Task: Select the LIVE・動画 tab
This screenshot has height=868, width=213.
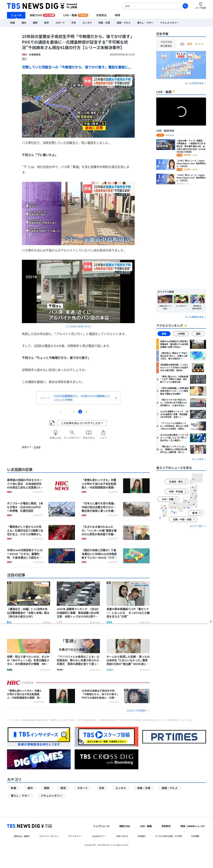Action: coord(76,15)
